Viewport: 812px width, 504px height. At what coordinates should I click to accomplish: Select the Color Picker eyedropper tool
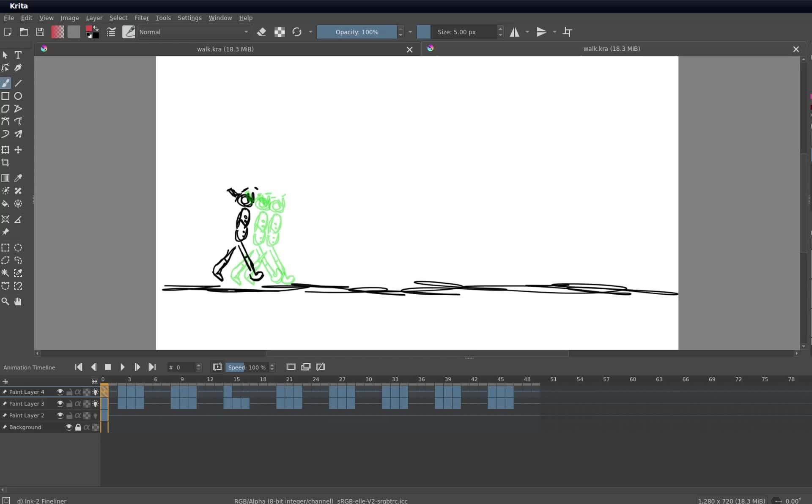[18, 178]
